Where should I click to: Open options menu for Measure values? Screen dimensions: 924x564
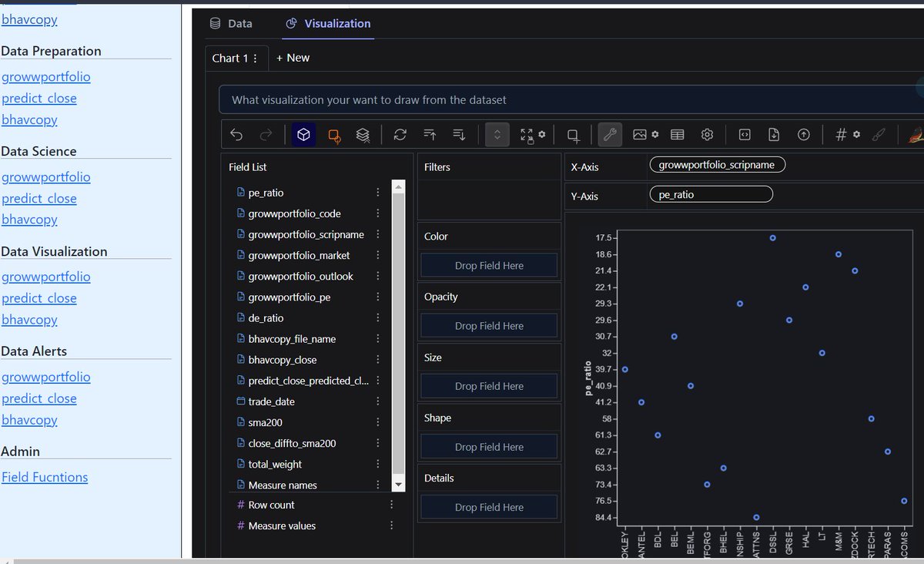click(391, 525)
